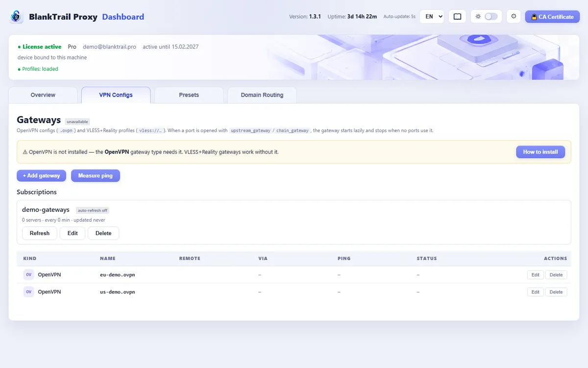Click the 0 servers updated never text
The image size is (588, 368).
coord(64,220)
